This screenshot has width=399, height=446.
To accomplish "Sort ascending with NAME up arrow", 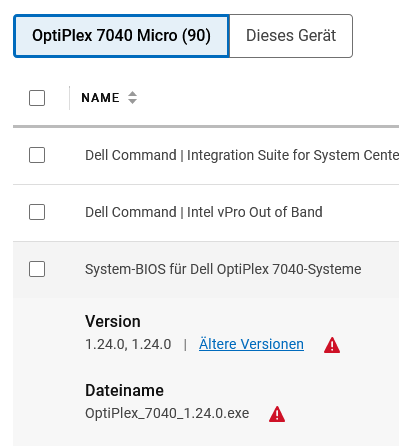I will click(x=132, y=94).
